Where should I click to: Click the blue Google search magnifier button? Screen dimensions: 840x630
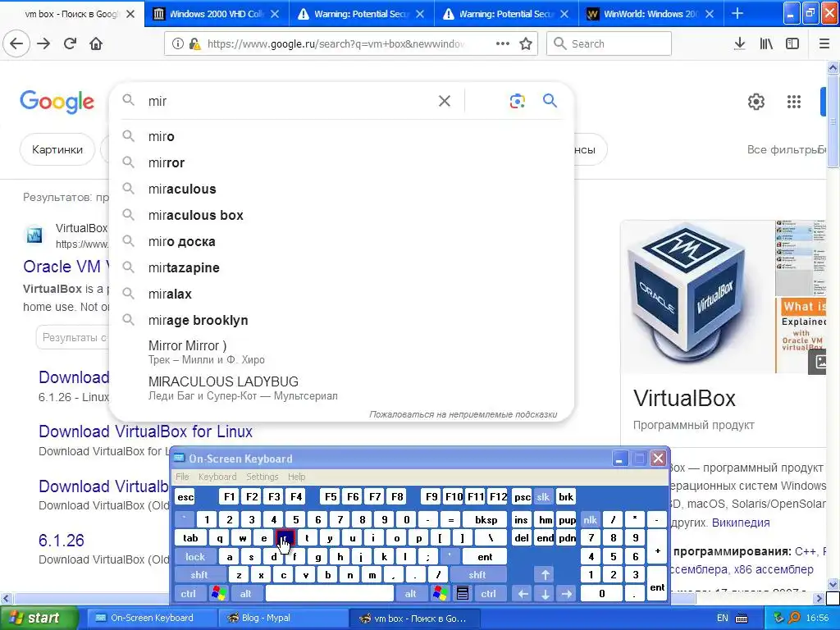click(x=550, y=100)
